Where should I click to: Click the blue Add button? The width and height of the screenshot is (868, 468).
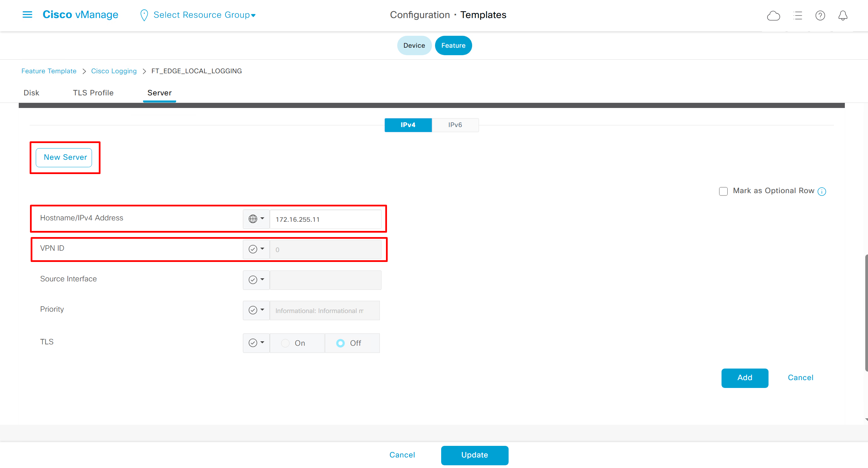tap(745, 378)
